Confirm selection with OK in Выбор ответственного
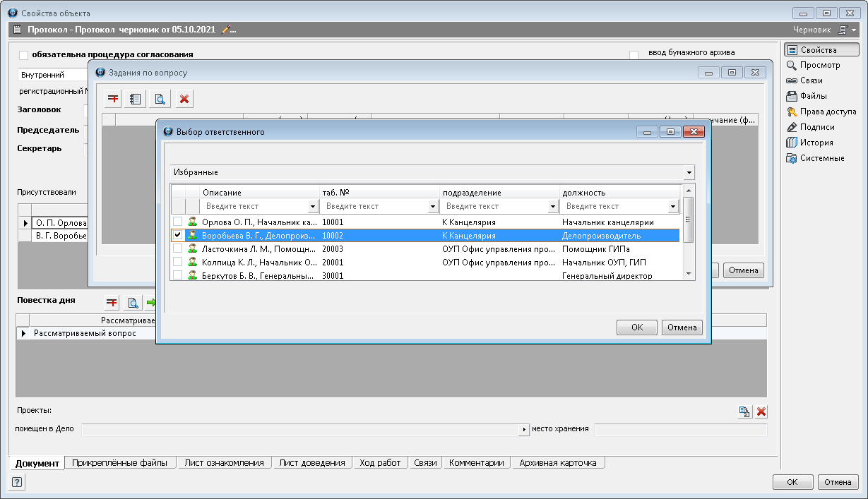 636,327
